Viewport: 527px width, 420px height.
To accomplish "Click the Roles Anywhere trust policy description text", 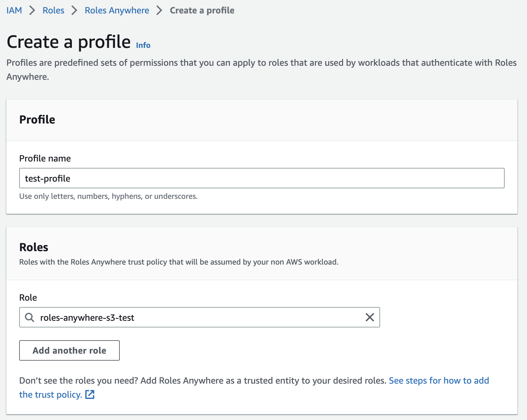I will click(x=179, y=262).
